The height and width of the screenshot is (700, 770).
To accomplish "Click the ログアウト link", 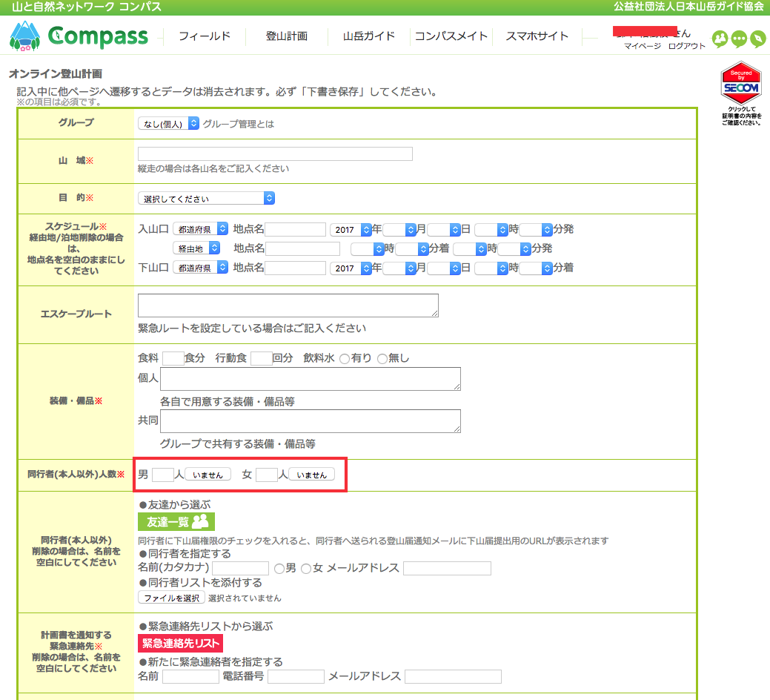I will click(686, 46).
